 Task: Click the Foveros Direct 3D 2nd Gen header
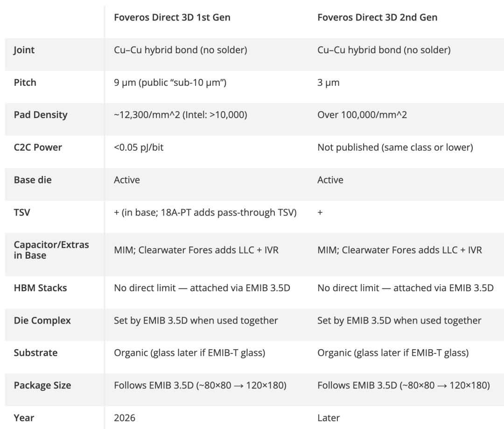377,17
